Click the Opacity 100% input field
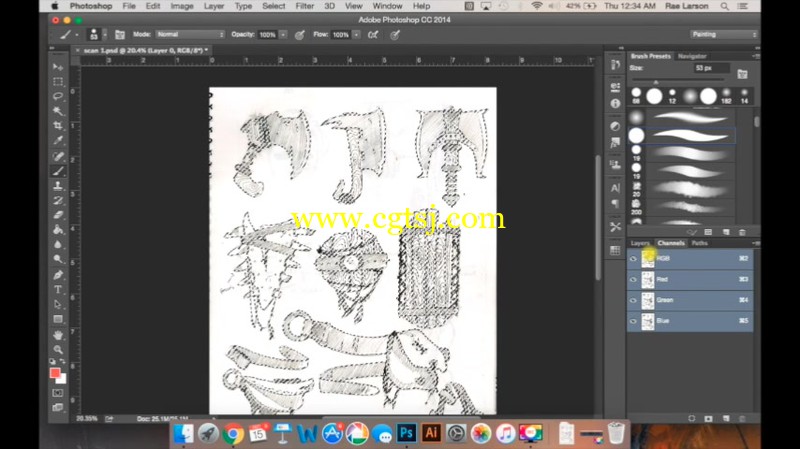Image resolution: width=800 pixels, height=449 pixels. point(267,35)
